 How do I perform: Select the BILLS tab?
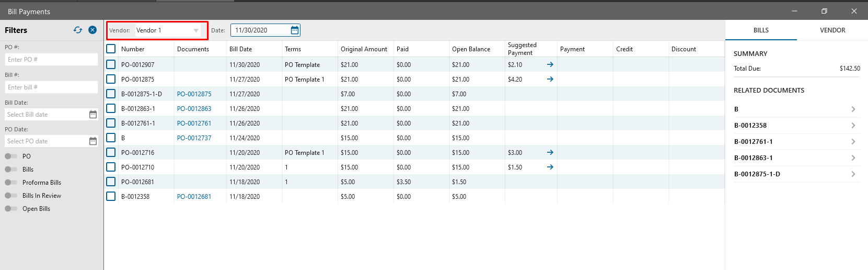coord(761,30)
